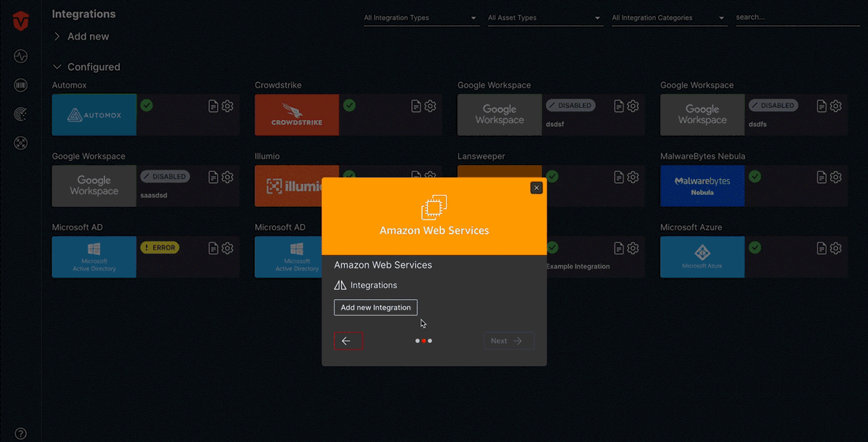Open gear settings on Google Workspace dsdsf
Viewport: 868px width, 442px height.
(x=633, y=106)
